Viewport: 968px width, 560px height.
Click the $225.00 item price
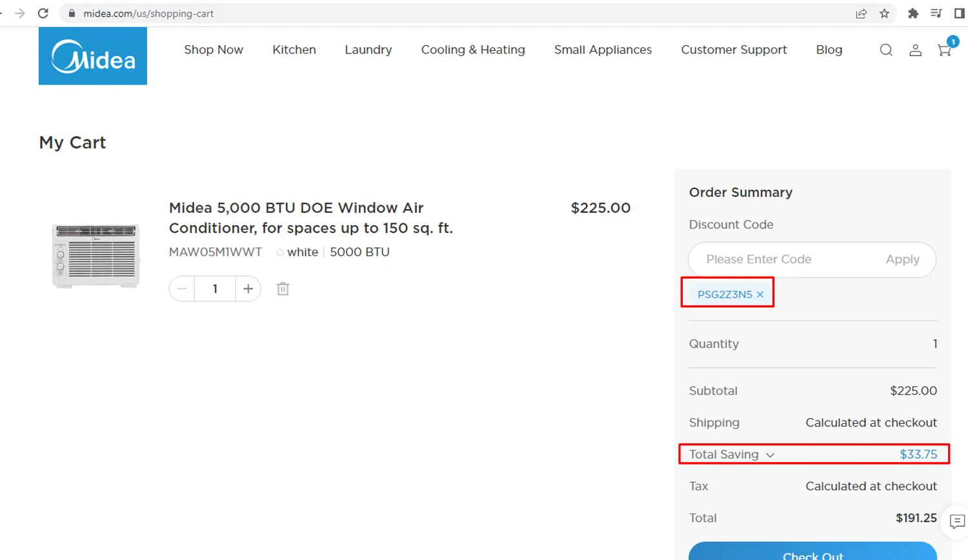point(601,208)
